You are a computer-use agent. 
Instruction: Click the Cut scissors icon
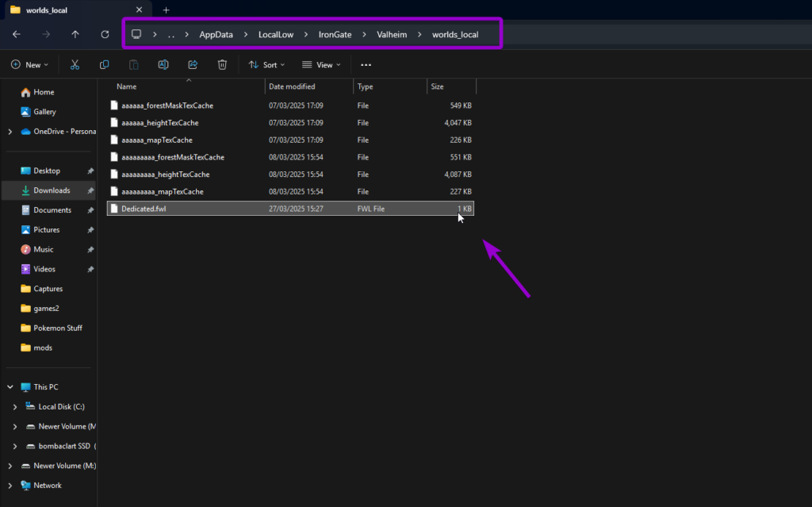[x=75, y=65]
